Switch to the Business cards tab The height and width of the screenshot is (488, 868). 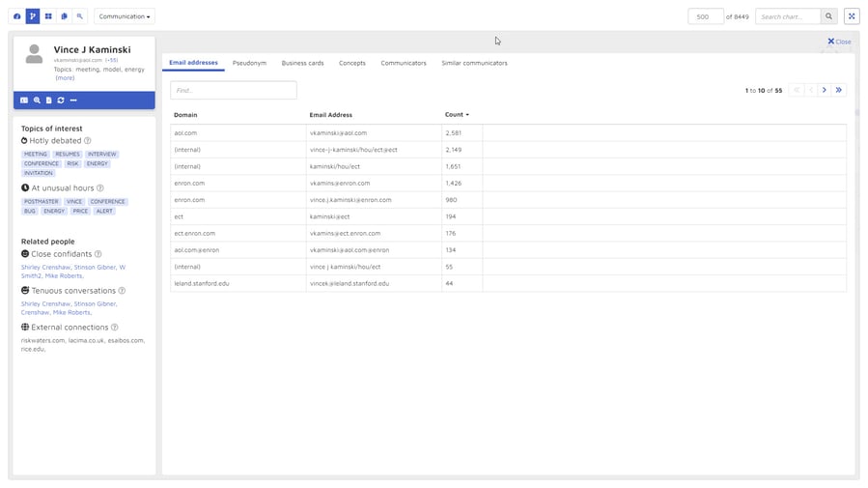(x=302, y=63)
